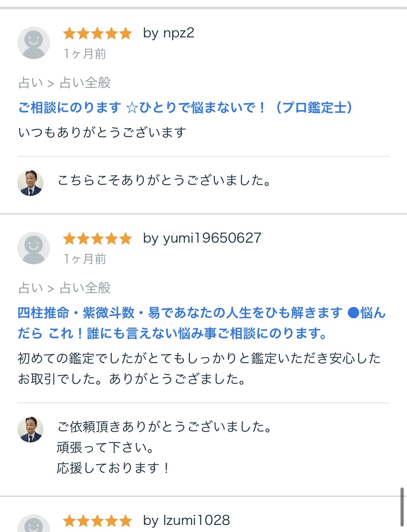
Task: Tap yumi19650627's gray profile avatar
Action: point(34,248)
